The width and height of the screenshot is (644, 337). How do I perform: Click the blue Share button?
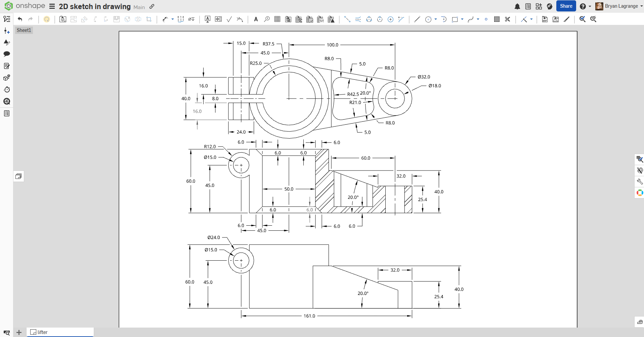coord(566,6)
